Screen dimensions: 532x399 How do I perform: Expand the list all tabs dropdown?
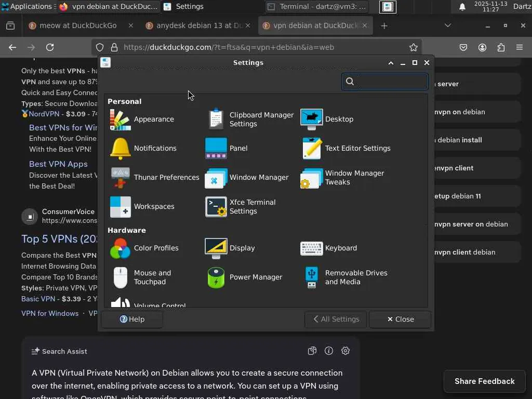(x=448, y=25)
